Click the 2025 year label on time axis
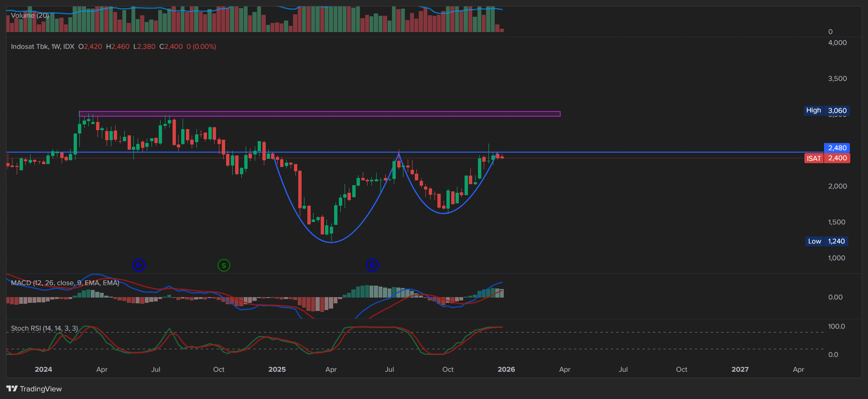The height and width of the screenshot is (399, 868). pyautogui.click(x=277, y=369)
